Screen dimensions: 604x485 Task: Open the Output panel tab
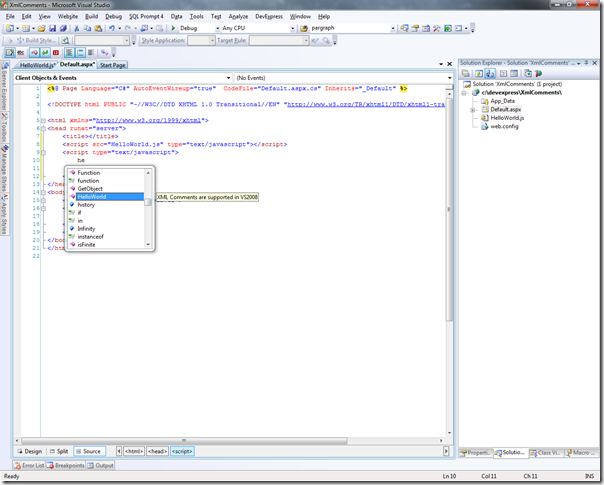click(x=101, y=465)
